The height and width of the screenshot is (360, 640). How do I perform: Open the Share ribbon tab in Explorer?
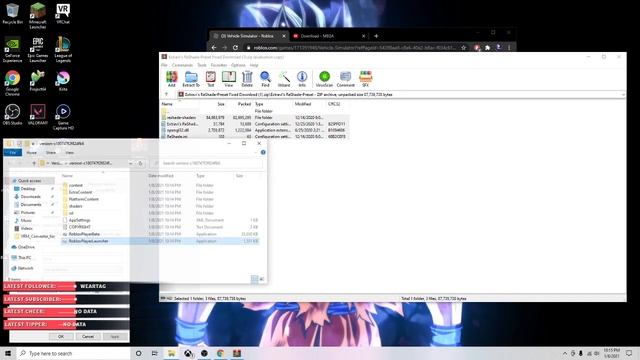click(x=51, y=152)
